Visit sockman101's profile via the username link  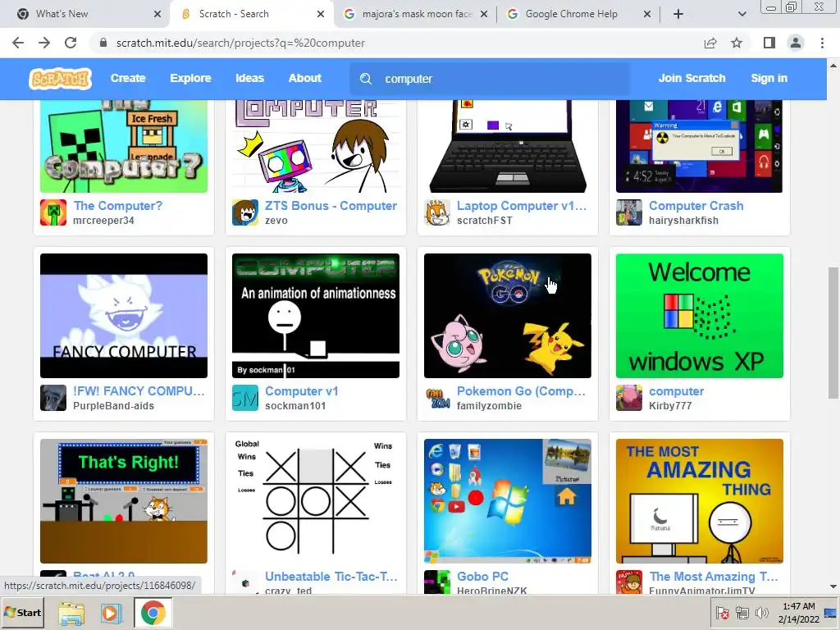coord(295,406)
